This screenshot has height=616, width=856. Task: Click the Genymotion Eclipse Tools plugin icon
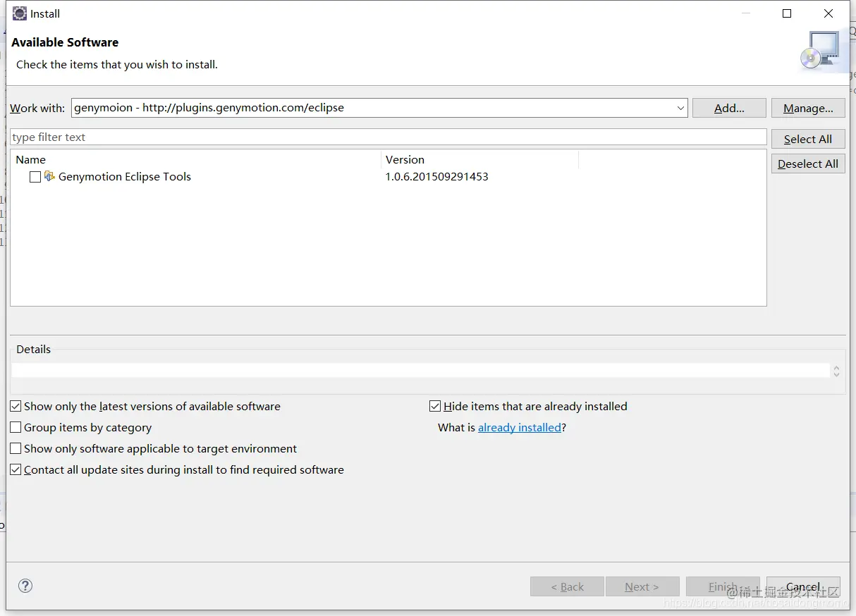coord(49,176)
